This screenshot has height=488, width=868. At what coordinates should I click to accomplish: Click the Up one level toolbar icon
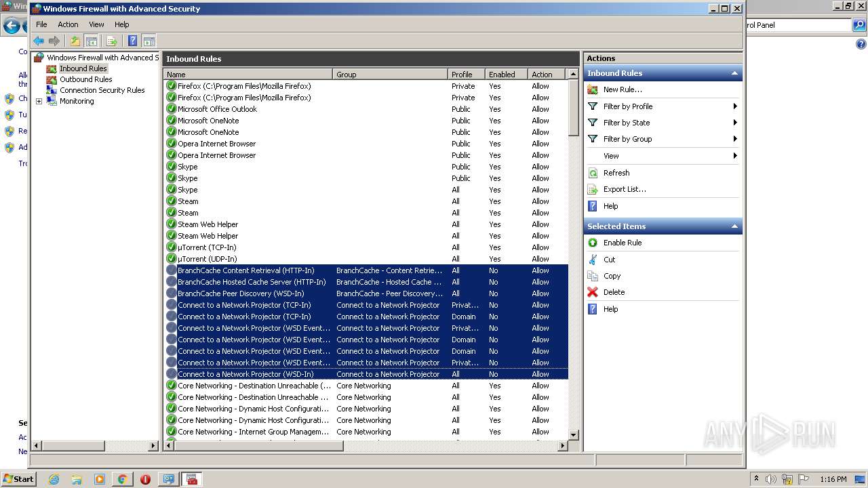pyautogui.click(x=75, y=41)
